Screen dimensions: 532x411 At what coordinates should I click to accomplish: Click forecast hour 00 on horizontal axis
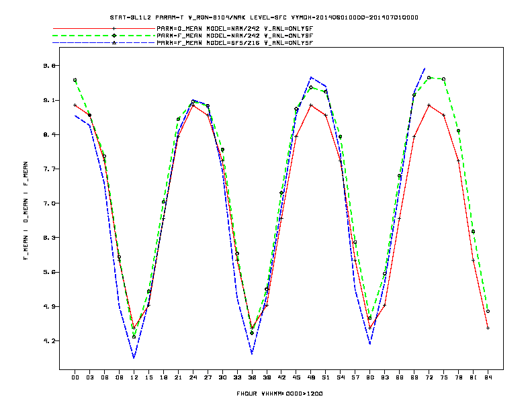click(x=75, y=377)
